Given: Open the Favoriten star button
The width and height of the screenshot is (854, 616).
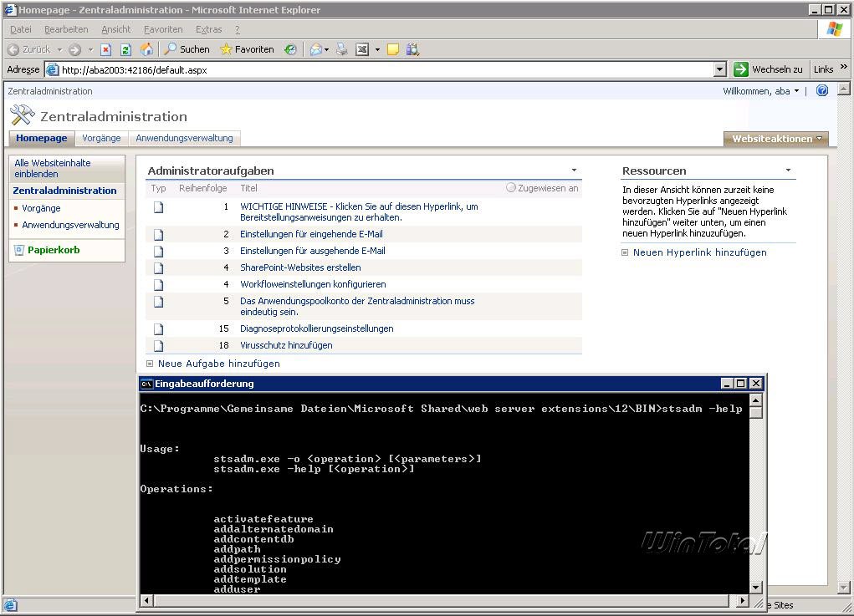Looking at the screenshot, I should point(247,49).
